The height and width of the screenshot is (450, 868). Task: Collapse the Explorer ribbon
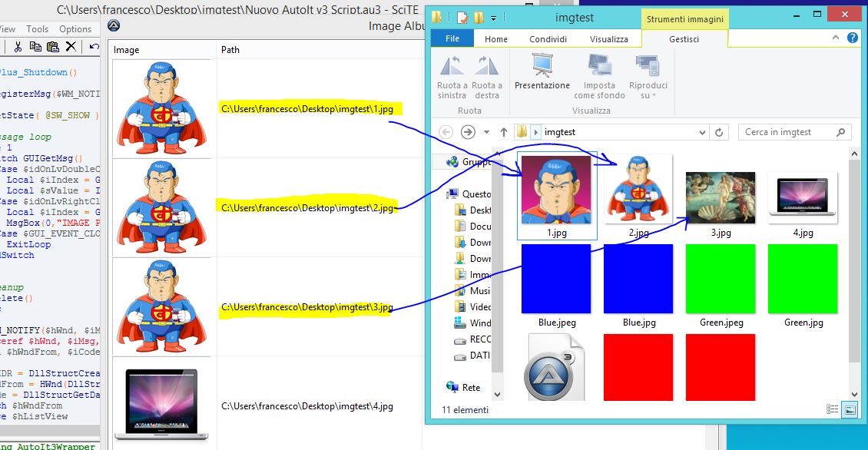click(835, 38)
